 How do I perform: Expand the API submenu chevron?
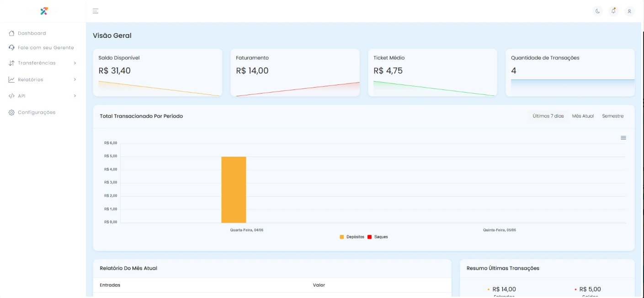[x=75, y=96]
